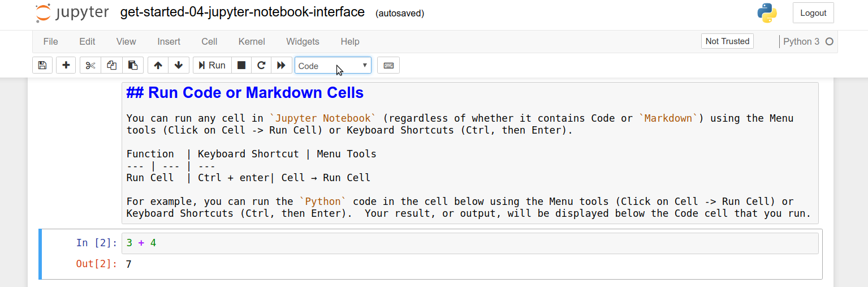Screen dimensions: 868x287
Task: Click the Logout button
Action: [x=813, y=13]
